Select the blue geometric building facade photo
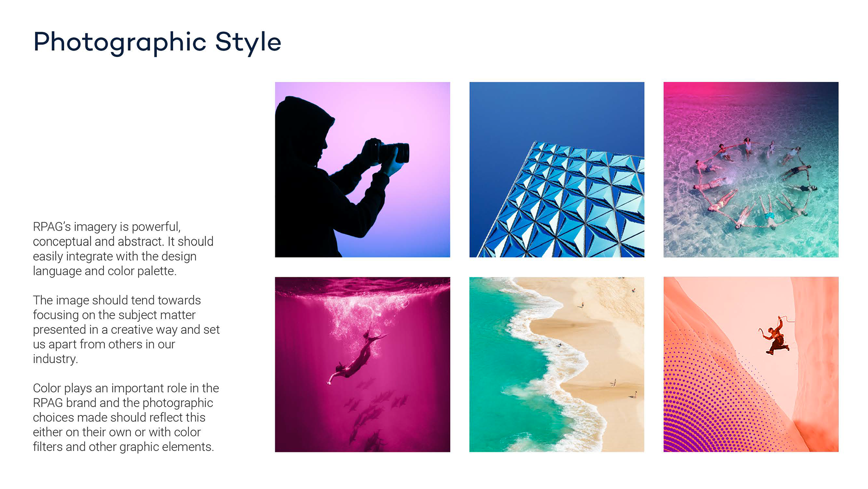868x489 pixels. click(557, 170)
